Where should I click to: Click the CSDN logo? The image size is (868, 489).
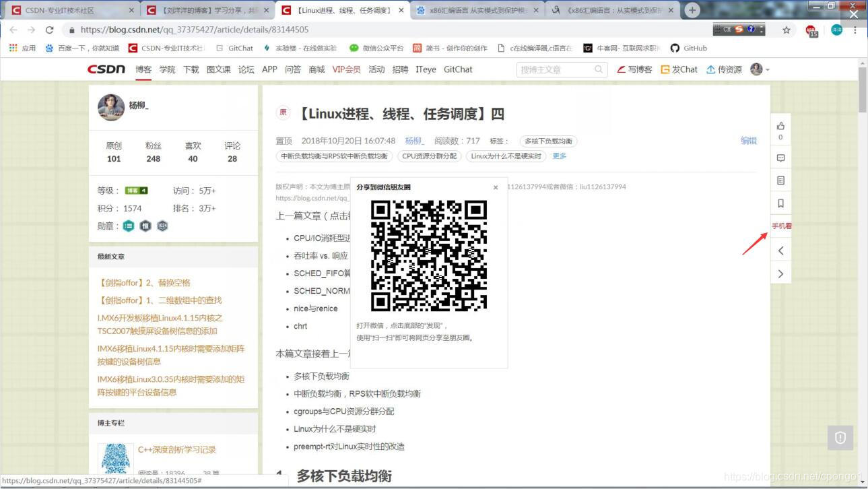point(106,69)
